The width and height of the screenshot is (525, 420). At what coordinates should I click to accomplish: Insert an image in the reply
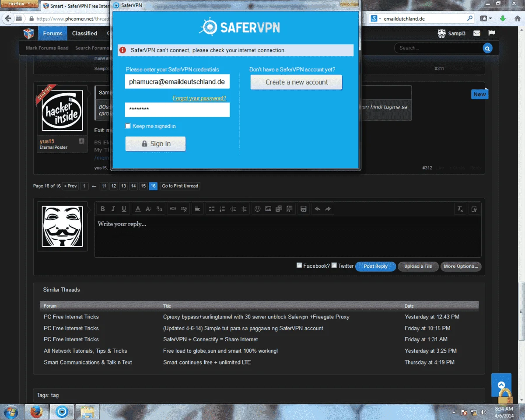268,209
